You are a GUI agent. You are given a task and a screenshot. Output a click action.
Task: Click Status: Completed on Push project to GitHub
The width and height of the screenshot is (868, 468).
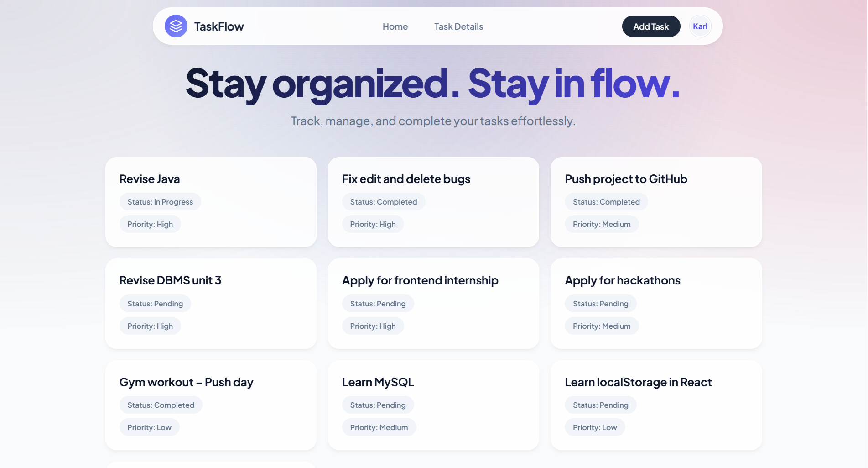(x=606, y=202)
